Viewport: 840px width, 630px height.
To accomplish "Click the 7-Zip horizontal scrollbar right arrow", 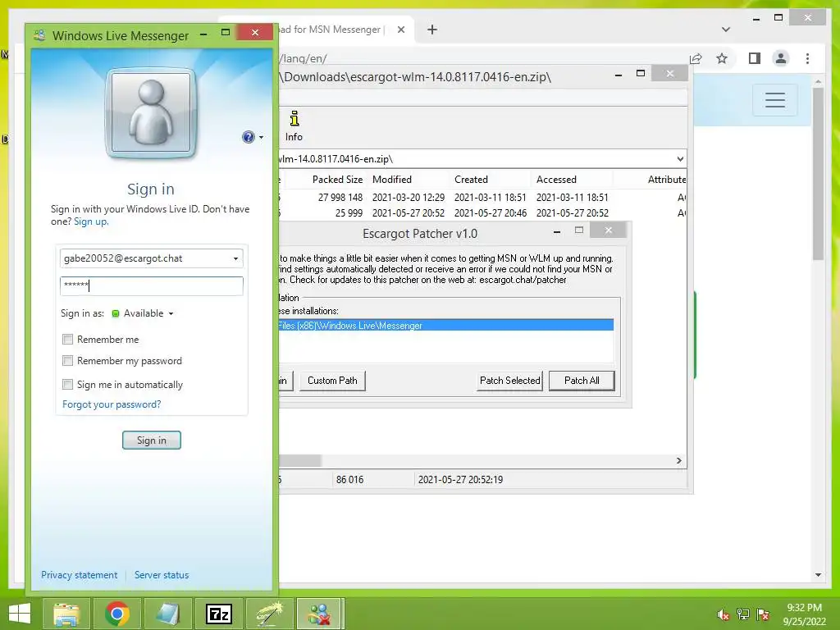I will tap(678, 461).
